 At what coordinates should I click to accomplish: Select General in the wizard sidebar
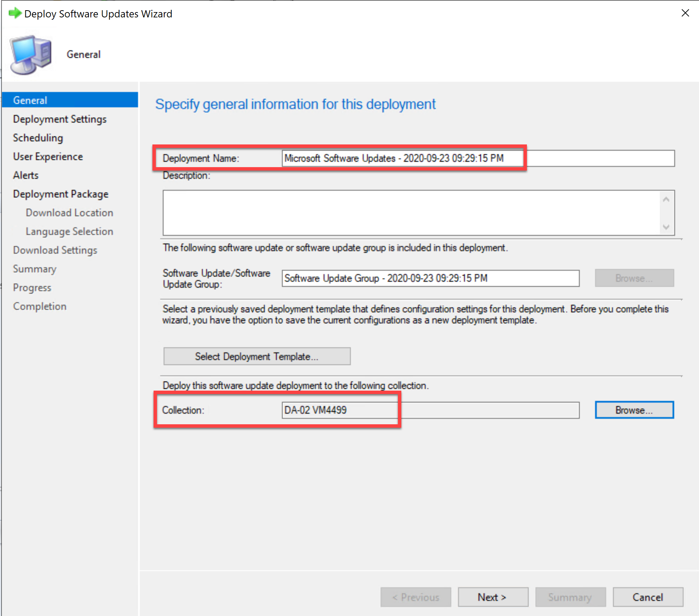click(30, 100)
